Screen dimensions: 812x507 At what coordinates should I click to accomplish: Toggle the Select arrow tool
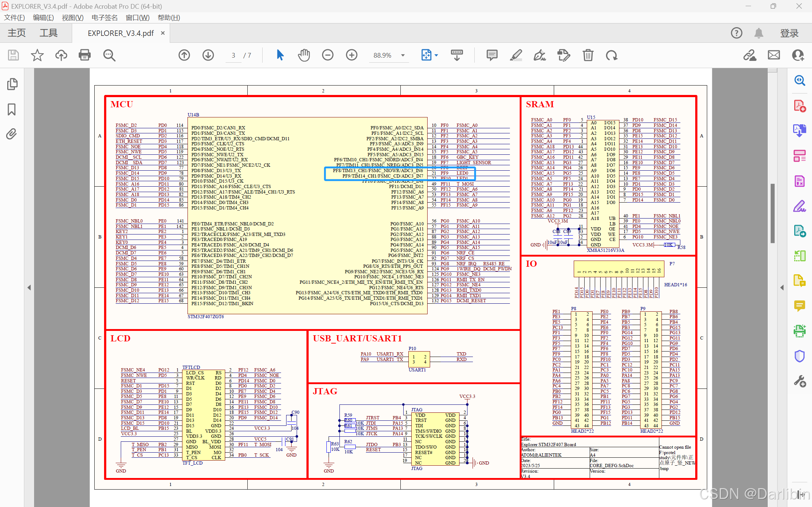click(x=280, y=55)
